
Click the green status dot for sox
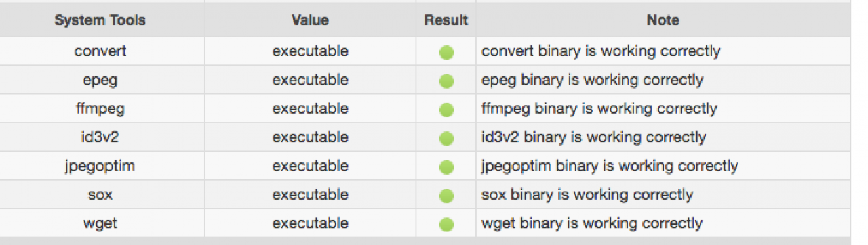[x=446, y=196]
